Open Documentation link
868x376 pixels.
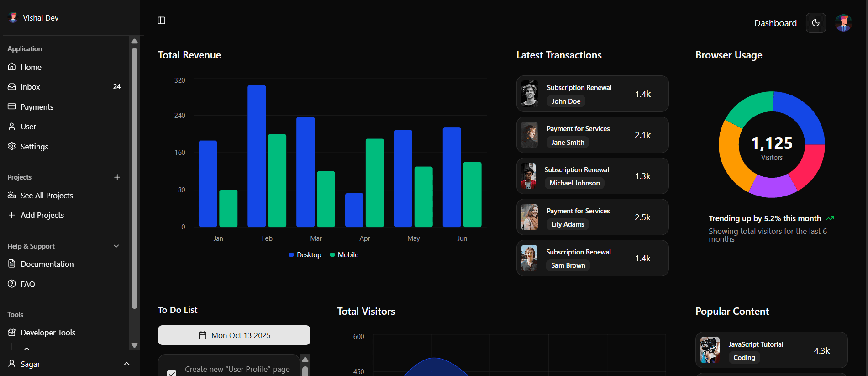[64, 264]
